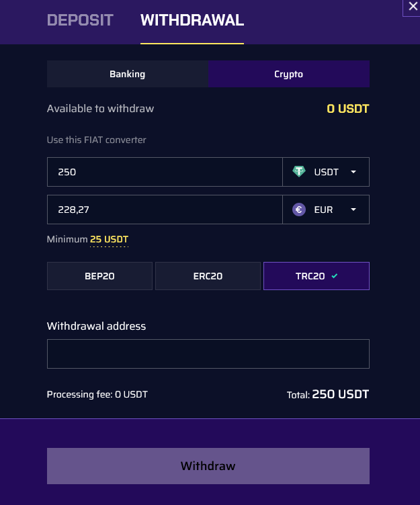Select the TRC20 network option

point(317,276)
